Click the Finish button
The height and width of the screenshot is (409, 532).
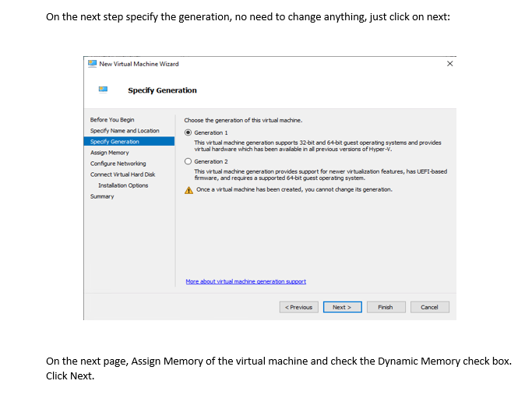tap(386, 307)
